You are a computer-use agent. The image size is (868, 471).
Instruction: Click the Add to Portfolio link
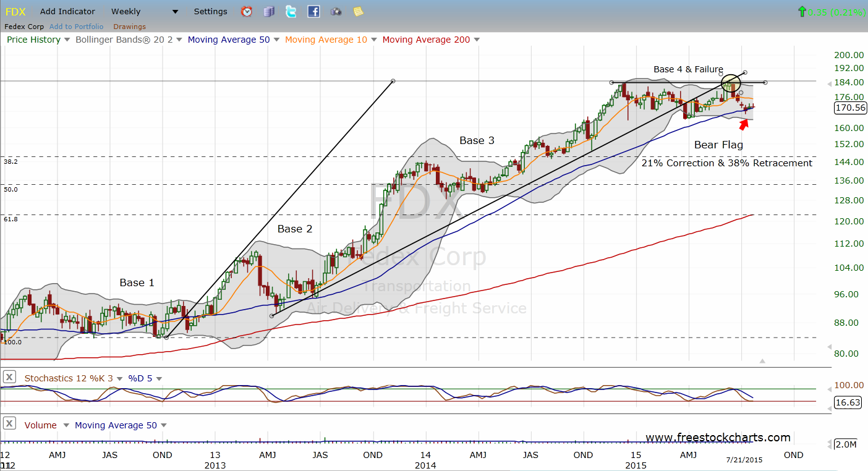tap(77, 27)
